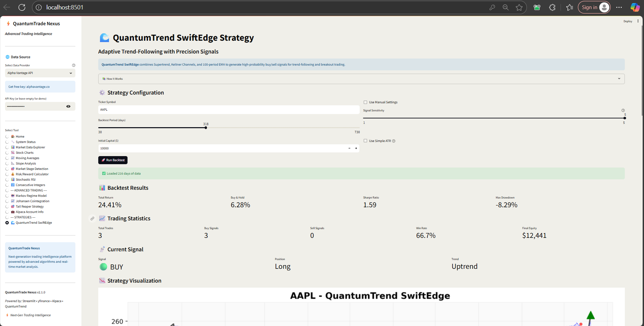Viewport: 644px width, 326px height.
Task: Click the browser back arrow
Action: (x=7, y=7)
